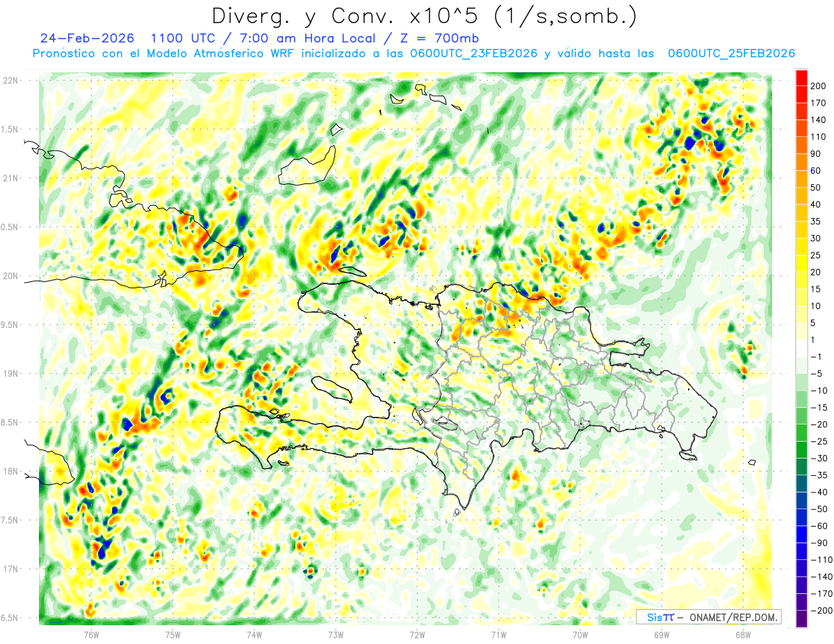Screen dimensions: 834x644
Task: Click the '-1' color scale label
Action: coord(816,356)
